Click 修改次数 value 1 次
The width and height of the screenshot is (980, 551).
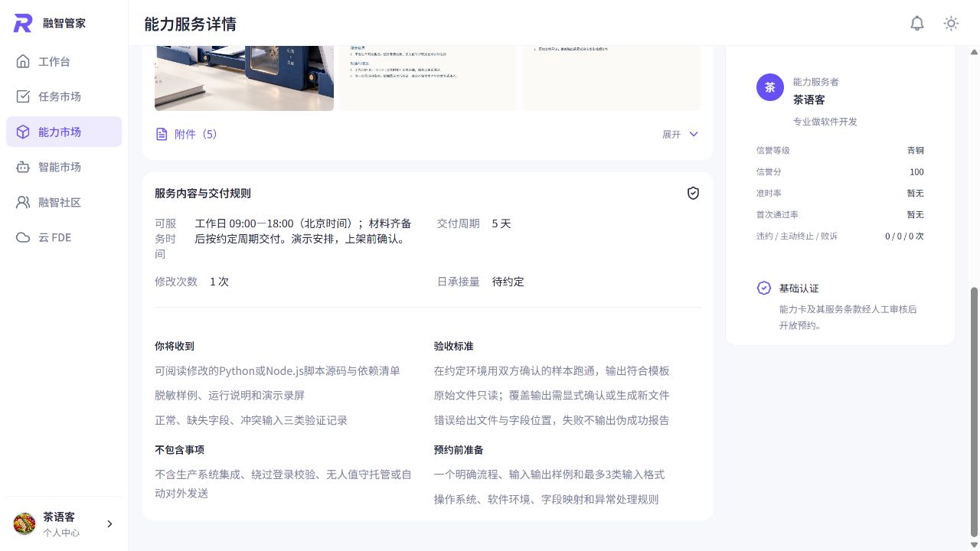(220, 282)
